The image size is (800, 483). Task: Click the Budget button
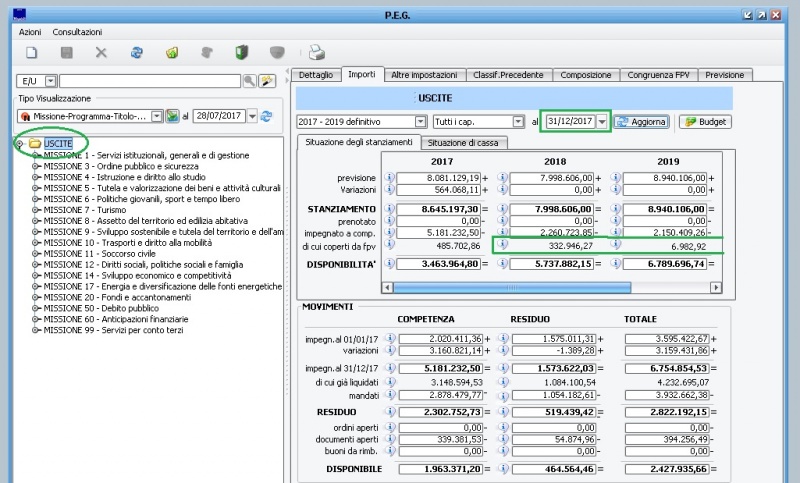(x=704, y=122)
